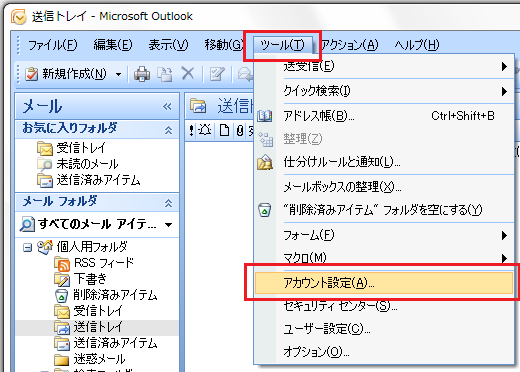Click the ツール(T) menu
520x372 pixels.
(x=282, y=45)
